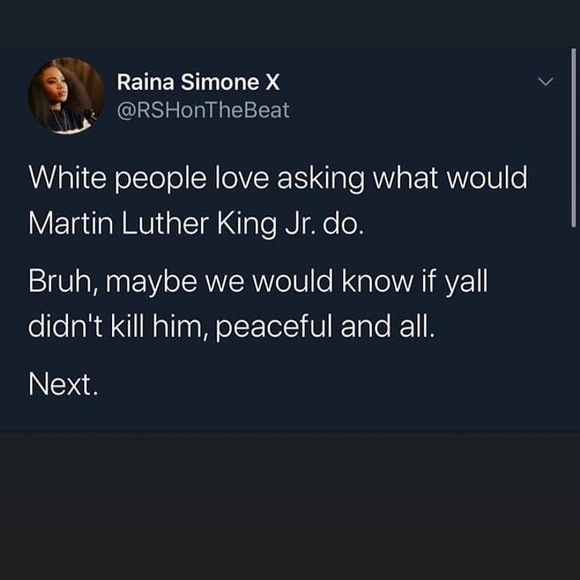Click the word "maybe" in the tweet
This screenshot has width=580, height=580.
151,283
